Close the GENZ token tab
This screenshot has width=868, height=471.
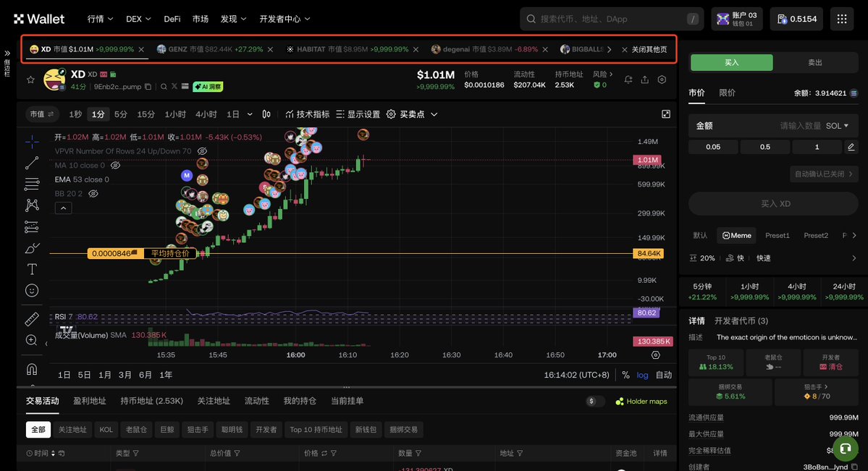[270, 49]
